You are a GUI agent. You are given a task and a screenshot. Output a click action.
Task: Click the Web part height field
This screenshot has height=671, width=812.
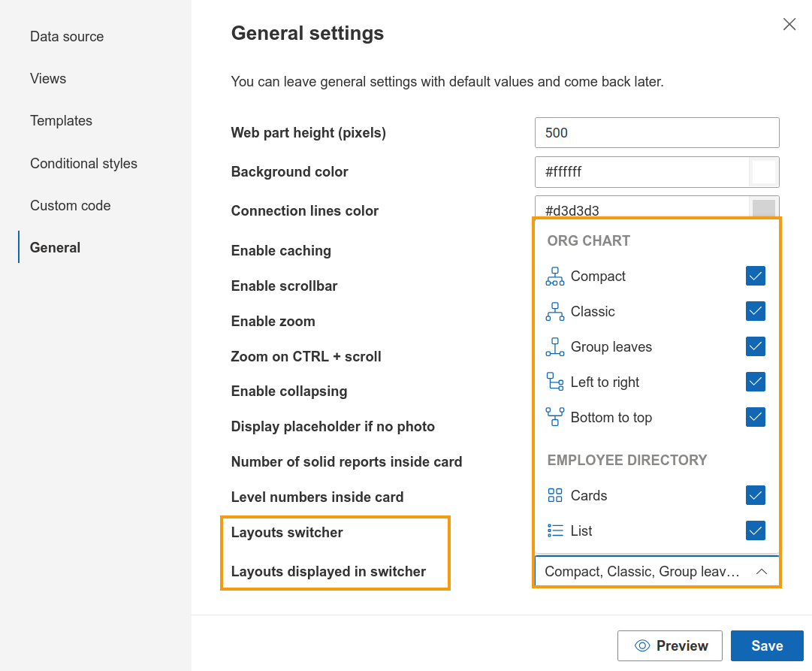pos(657,133)
